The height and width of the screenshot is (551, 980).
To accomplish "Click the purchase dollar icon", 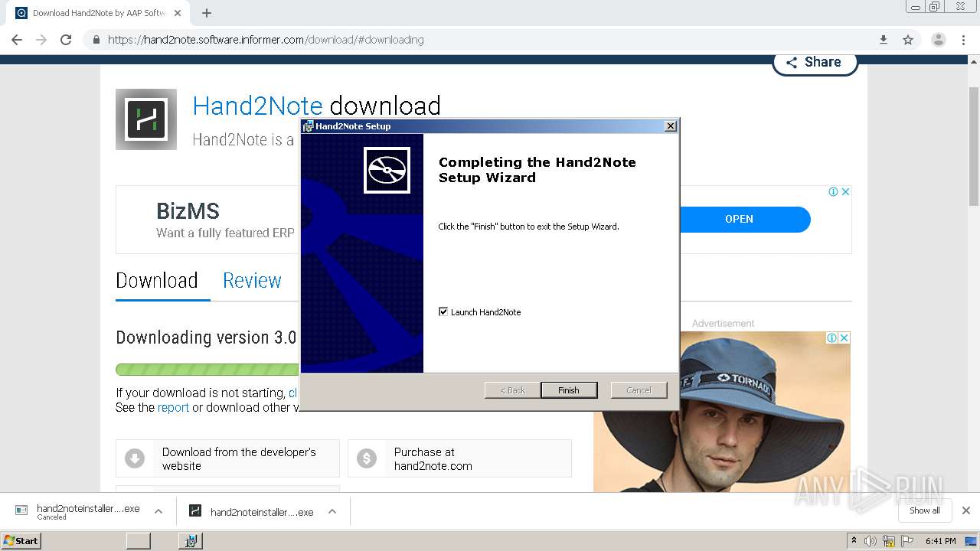I will pyautogui.click(x=367, y=459).
